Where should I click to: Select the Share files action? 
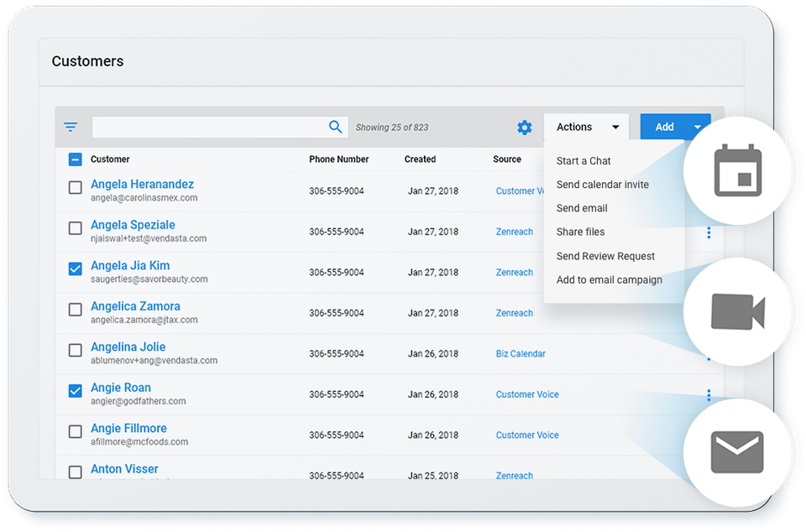(x=580, y=232)
